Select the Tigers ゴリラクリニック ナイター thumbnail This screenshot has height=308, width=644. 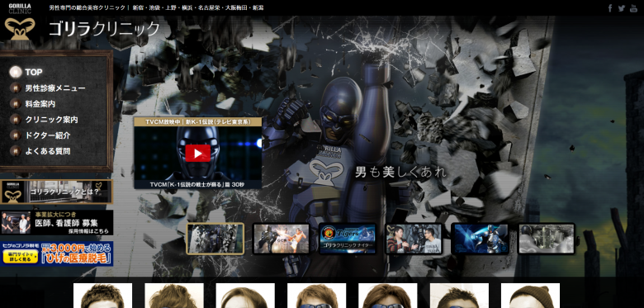click(348, 239)
